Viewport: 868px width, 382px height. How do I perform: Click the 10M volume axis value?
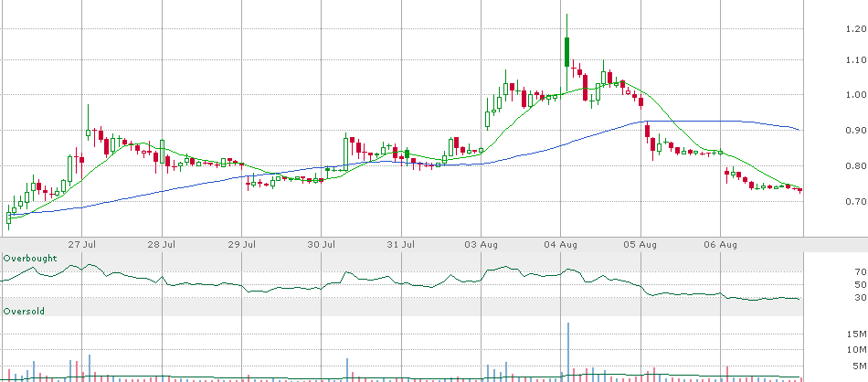pos(859,350)
